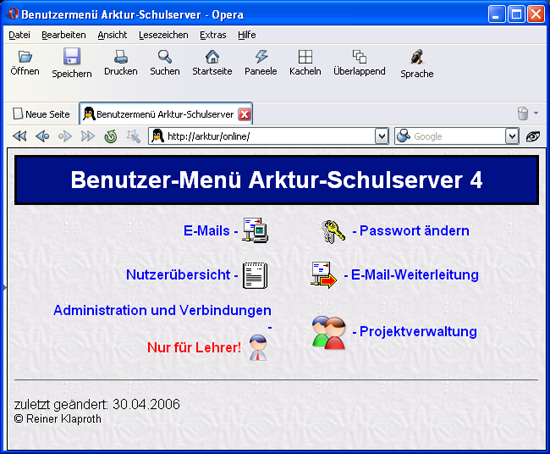Click the Öffnen folder icon
The image size is (550, 454).
(x=25, y=56)
